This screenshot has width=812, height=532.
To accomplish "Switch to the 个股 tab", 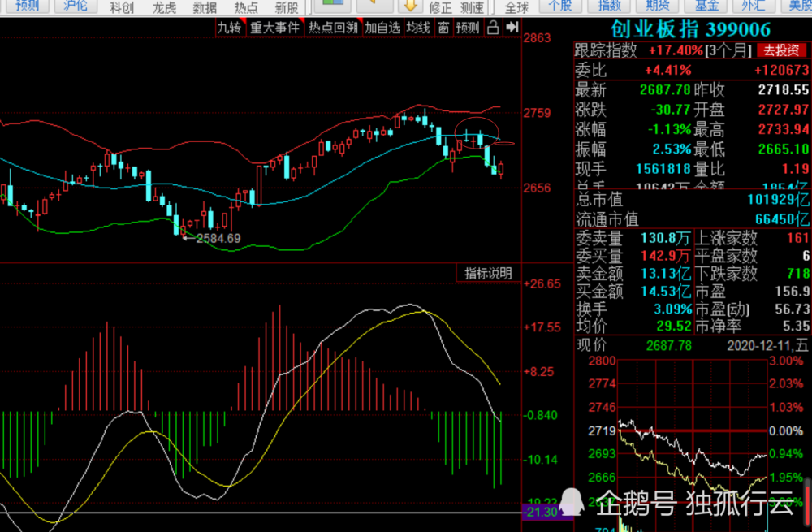I will coord(560,6).
